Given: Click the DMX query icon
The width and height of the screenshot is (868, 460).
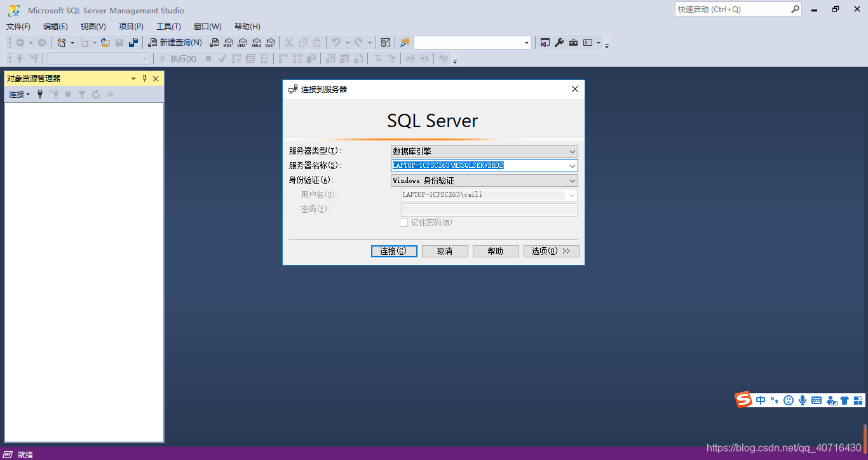Looking at the screenshot, I should 242,43.
